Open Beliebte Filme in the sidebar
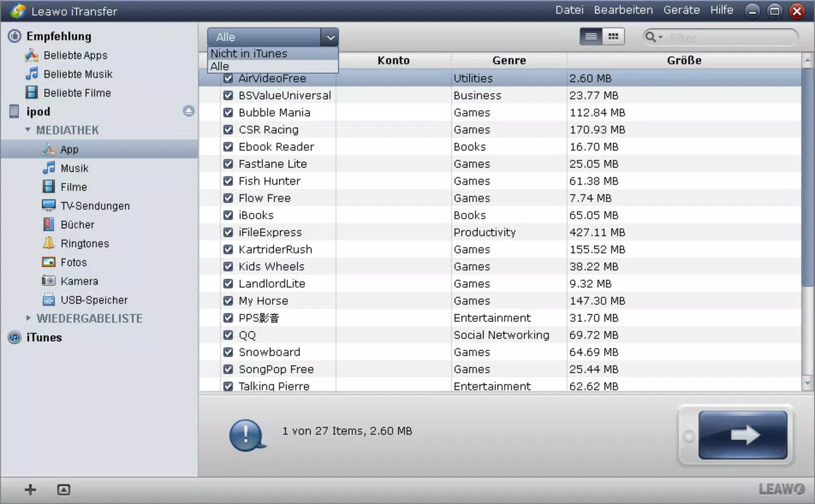This screenshot has width=815, height=504. [x=67, y=93]
